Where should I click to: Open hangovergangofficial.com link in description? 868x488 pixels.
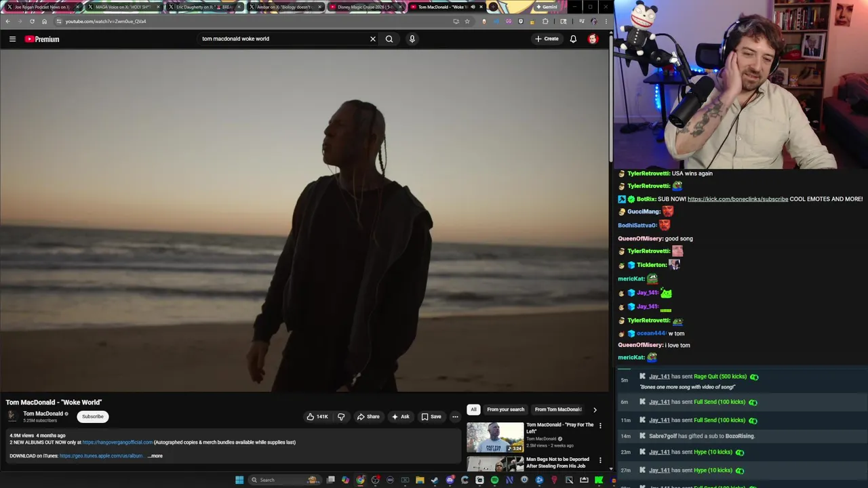point(117,443)
